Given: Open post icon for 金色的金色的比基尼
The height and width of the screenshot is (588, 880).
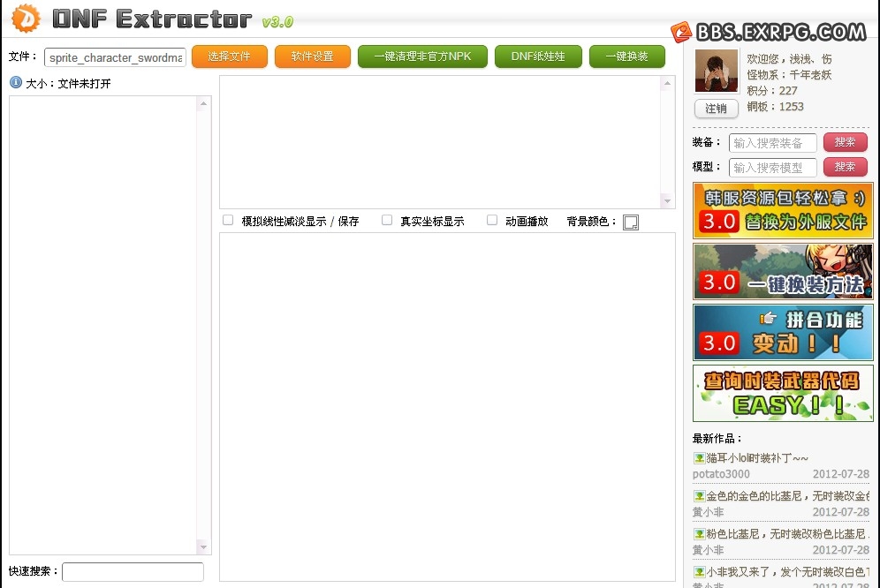Looking at the screenshot, I should point(699,496).
